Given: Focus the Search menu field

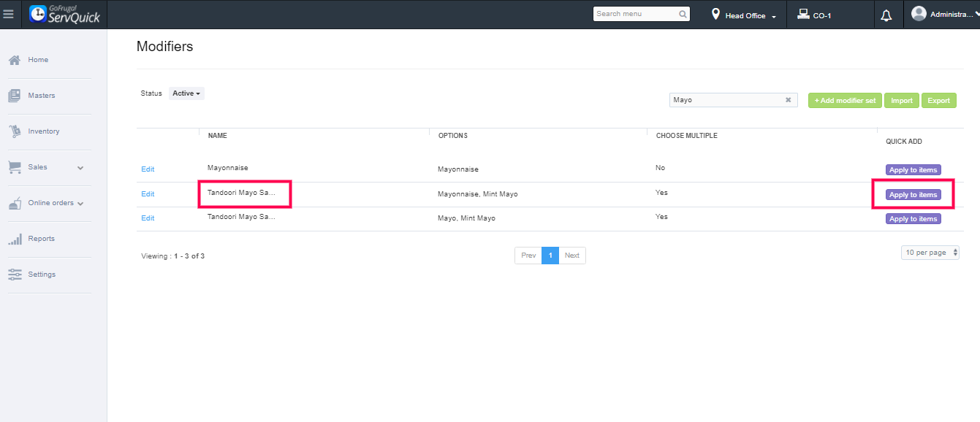Looking at the screenshot, I should click(636, 14).
